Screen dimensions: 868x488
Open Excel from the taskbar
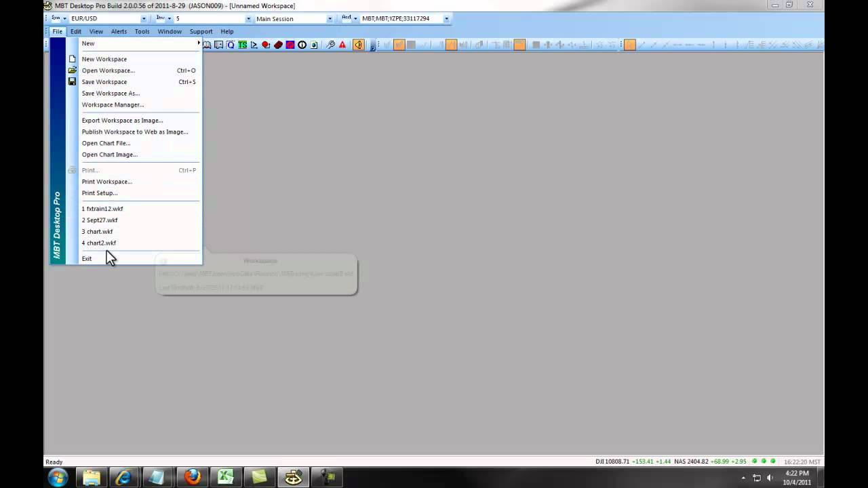226,478
